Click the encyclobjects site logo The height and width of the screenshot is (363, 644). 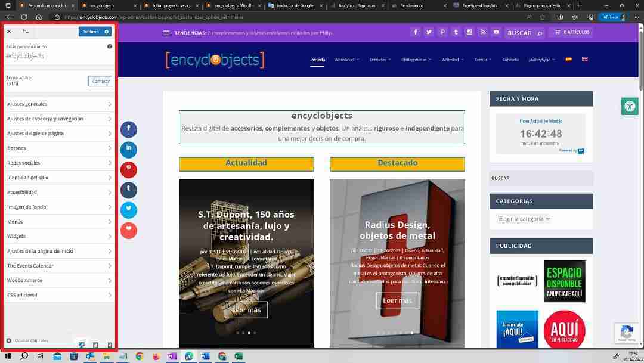[x=215, y=60]
